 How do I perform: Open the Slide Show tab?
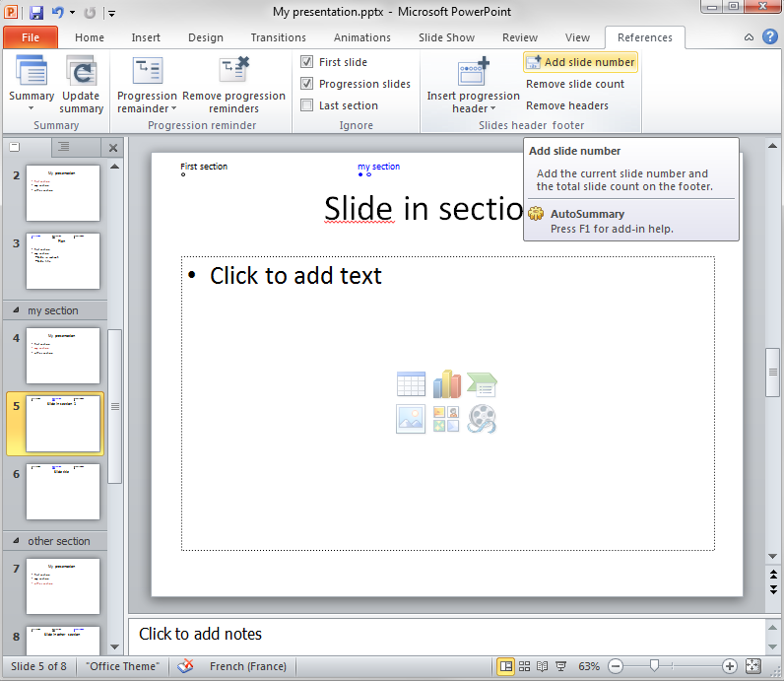[446, 37]
